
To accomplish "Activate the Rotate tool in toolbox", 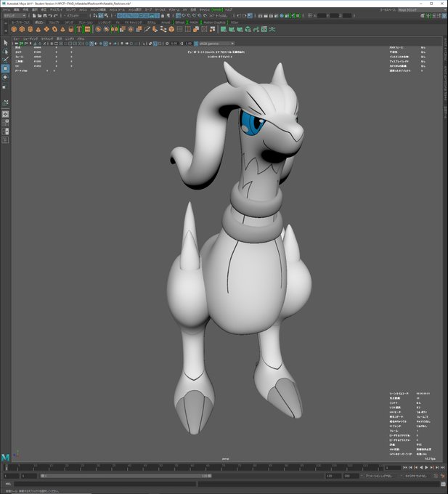I will point(5,77).
